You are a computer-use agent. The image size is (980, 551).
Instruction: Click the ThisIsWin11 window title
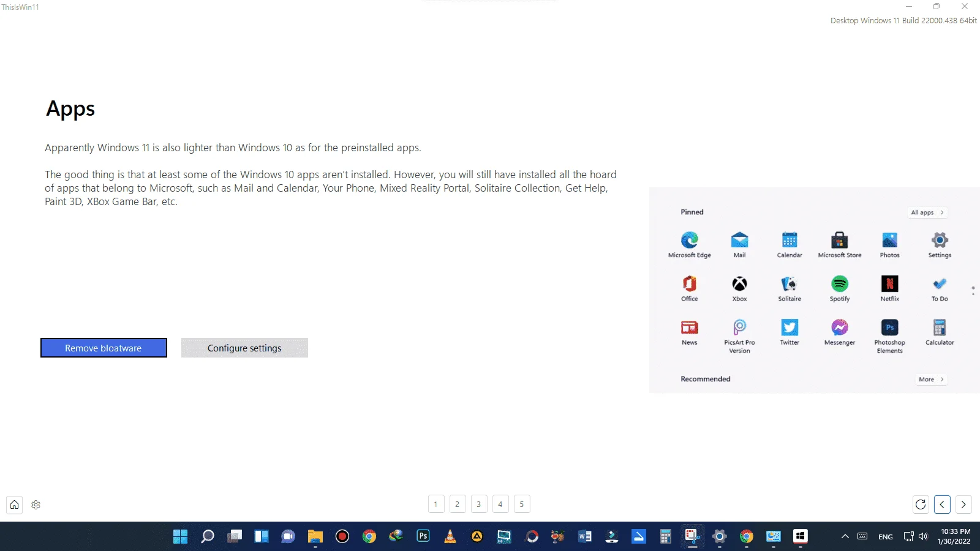pos(20,7)
